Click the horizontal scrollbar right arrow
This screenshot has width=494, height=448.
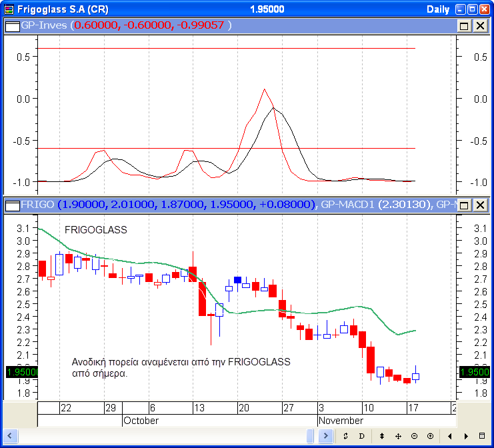coord(326,436)
